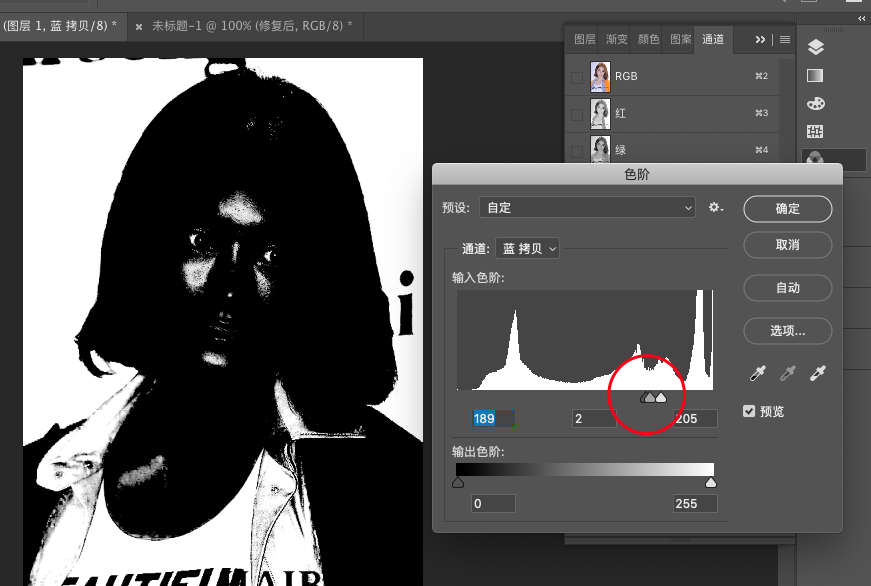Open the Layers panel icon in dock
This screenshot has width=871, height=586.
815,46
